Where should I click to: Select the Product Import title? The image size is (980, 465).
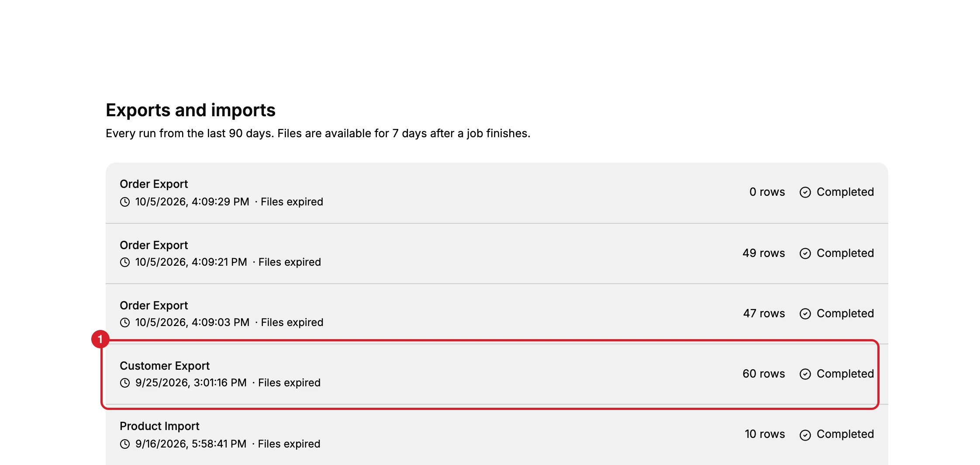pyautogui.click(x=159, y=426)
